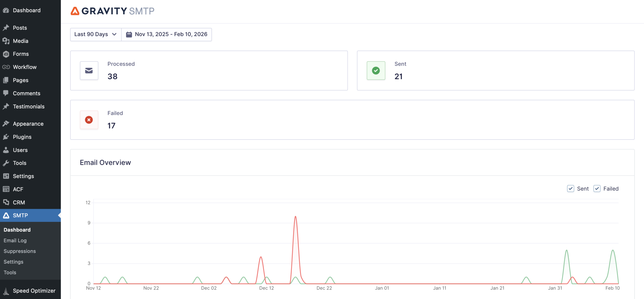The height and width of the screenshot is (299, 644).
Task: Go to SMTP Tools submenu link
Action: (x=10, y=272)
